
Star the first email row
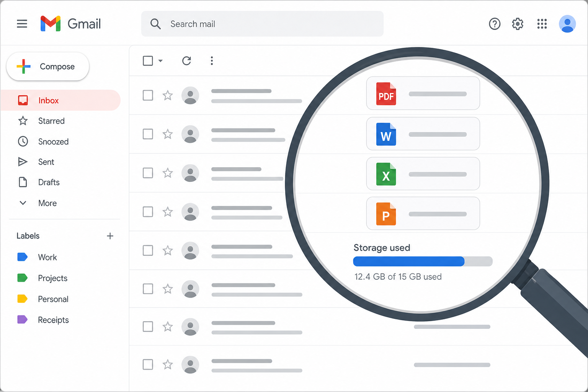pos(168,95)
